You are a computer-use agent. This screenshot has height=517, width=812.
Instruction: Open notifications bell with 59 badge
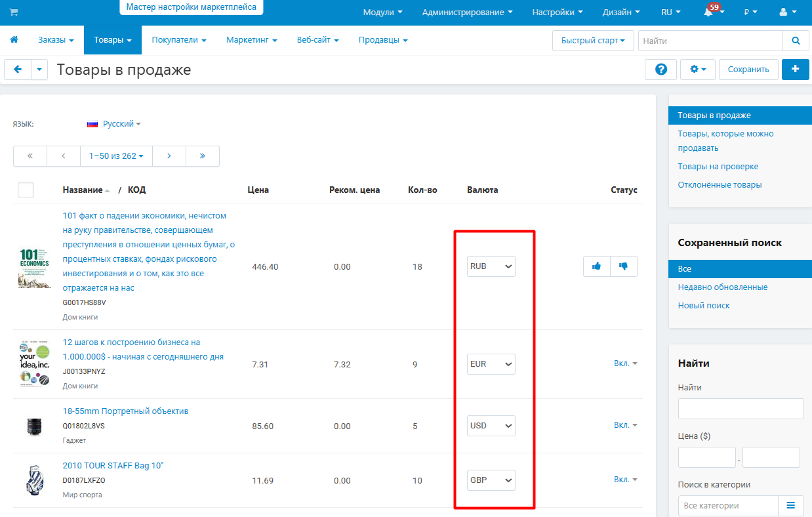tap(712, 12)
